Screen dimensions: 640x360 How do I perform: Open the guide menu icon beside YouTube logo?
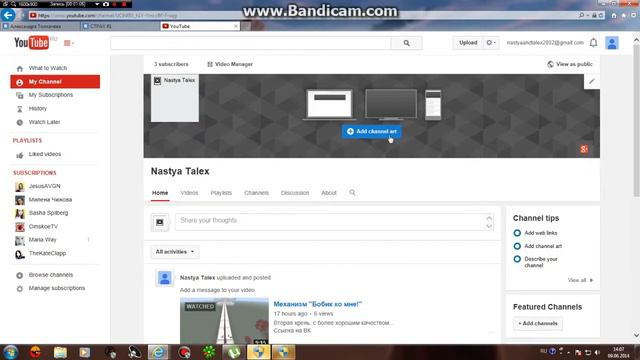[x=69, y=43]
